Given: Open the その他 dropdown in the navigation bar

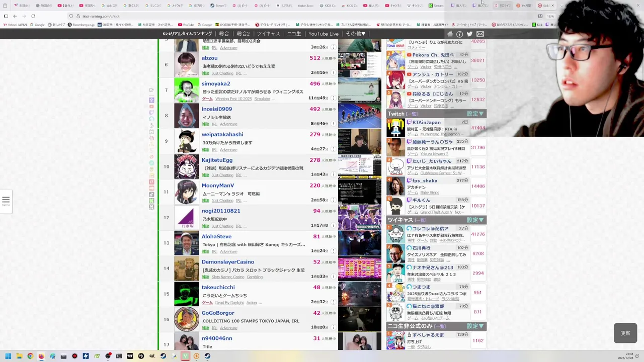Looking at the screenshot, I should coord(355,34).
